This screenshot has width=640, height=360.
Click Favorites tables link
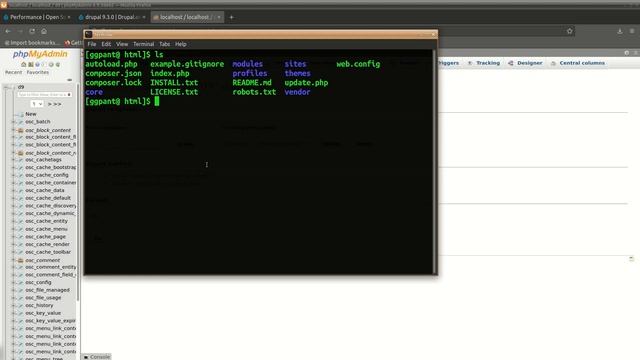(x=38, y=72)
